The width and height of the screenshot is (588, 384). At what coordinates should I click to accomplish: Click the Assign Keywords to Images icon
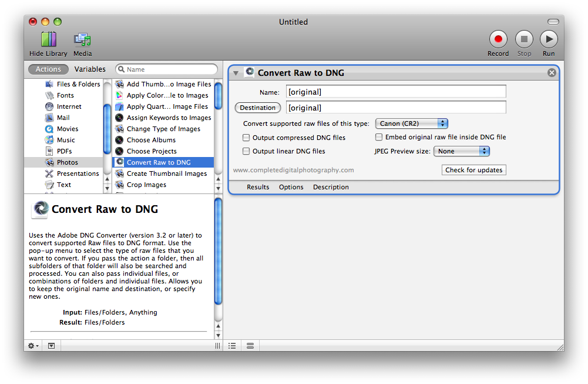120,118
